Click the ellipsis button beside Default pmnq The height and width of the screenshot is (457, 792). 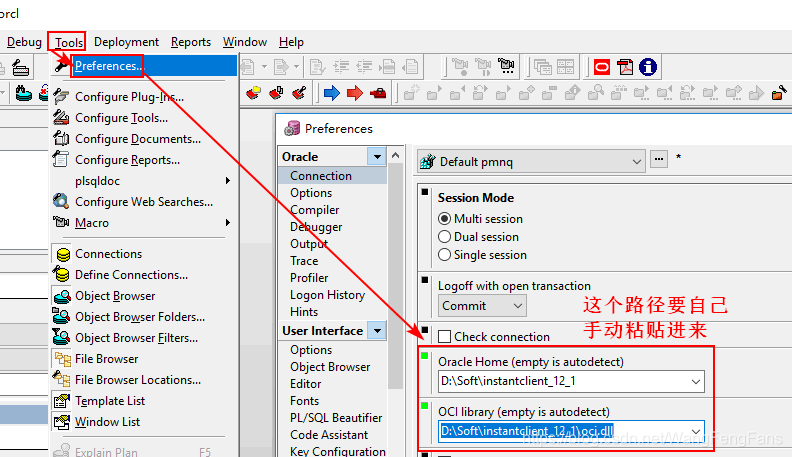click(659, 159)
